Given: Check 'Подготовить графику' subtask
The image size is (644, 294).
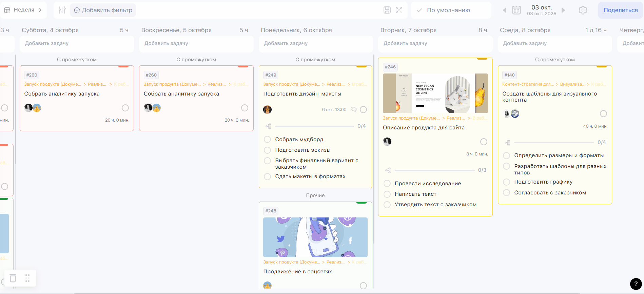Looking at the screenshot, I should 506,182.
